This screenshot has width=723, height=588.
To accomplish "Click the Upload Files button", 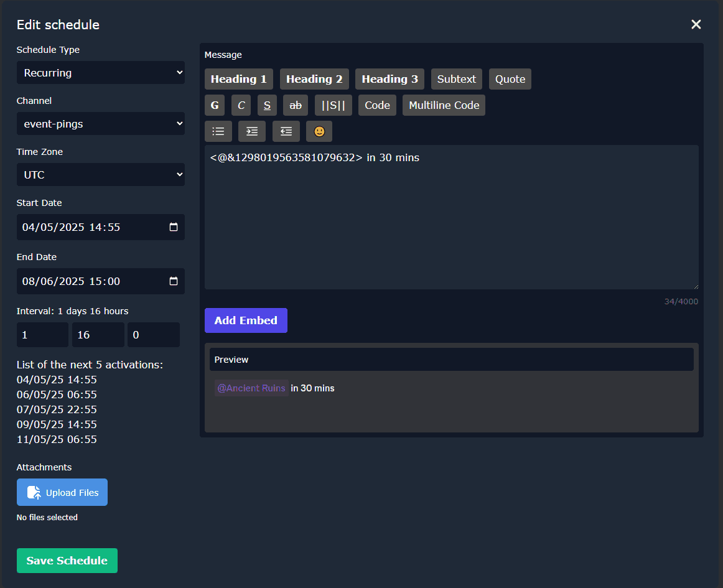I will click(x=62, y=492).
